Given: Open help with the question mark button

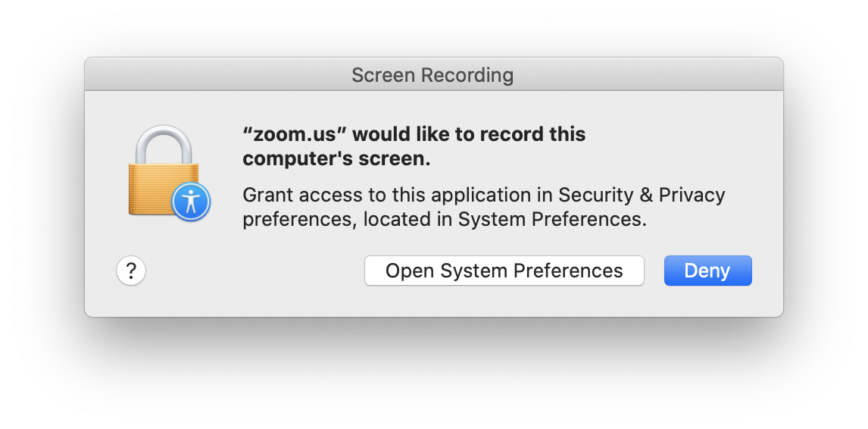Looking at the screenshot, I should tap(131, 271).
